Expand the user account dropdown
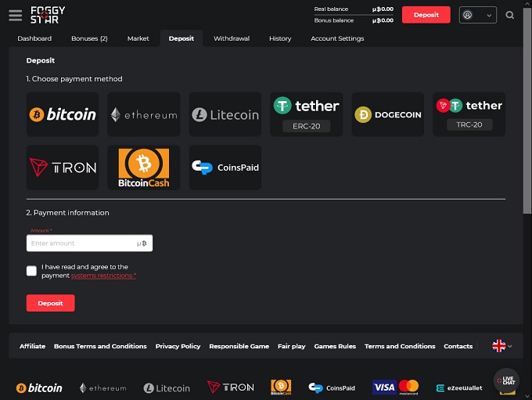Screen dimensions: 532x400 (478, 15)
